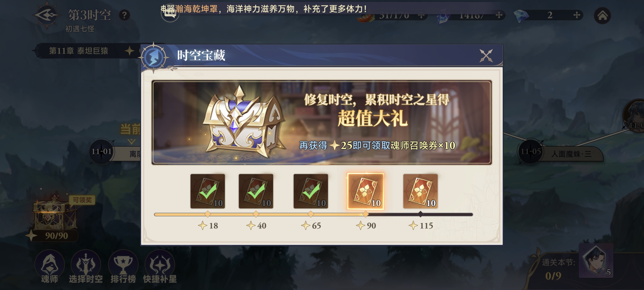Click the claimed 65-star reward card
Viewport: 644px width, 290px height.
coord(311,191)
